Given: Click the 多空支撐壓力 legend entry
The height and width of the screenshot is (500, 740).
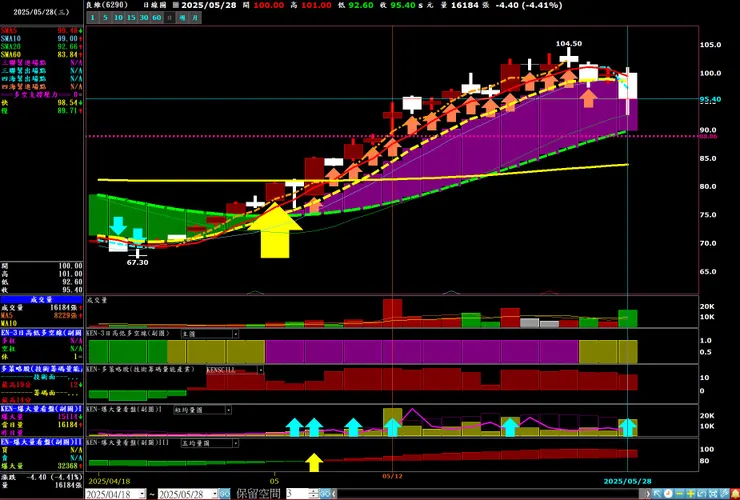Looking at the screenshot, I should pos(42,94).
